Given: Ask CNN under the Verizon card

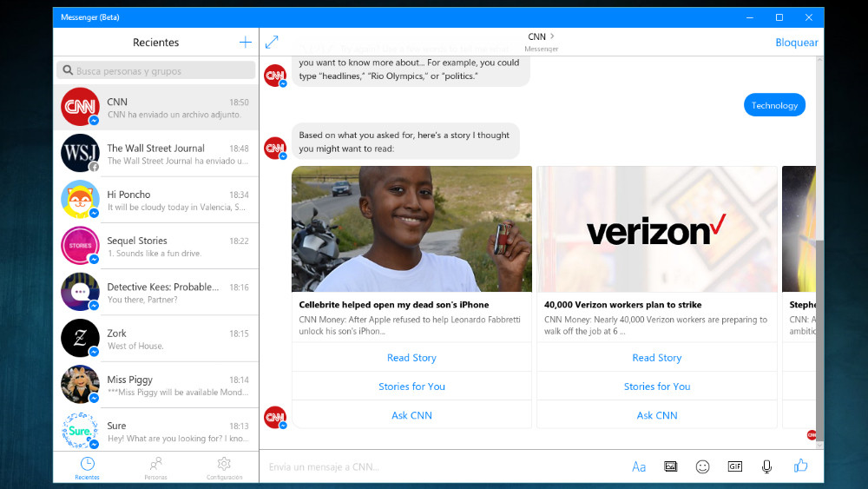Looking at the screenshot, I should click(x=657, y=415).
